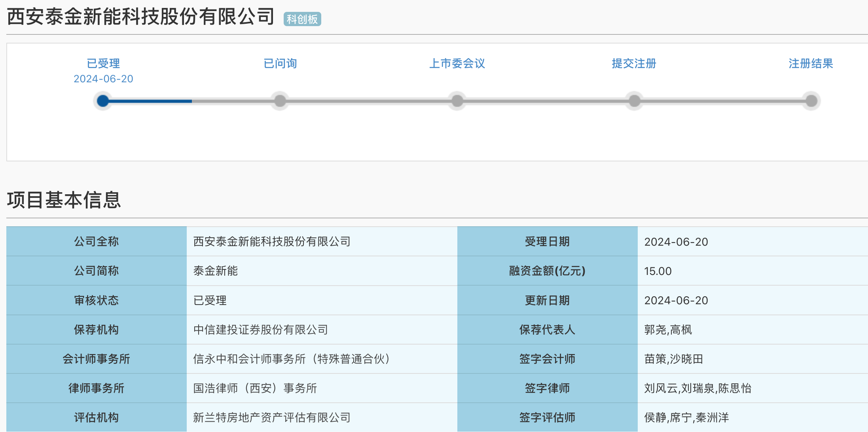Click the blue filled progress bar segment
Viewport: 868px width, 432px height.
tap(150, 101)
